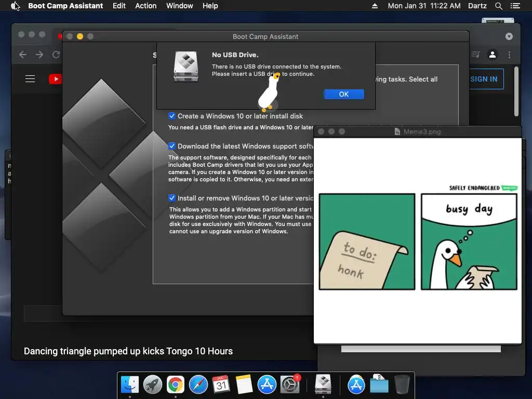Click OK in the No USB Drive dialog
The image size is (532, 399).
pos(344,95)
